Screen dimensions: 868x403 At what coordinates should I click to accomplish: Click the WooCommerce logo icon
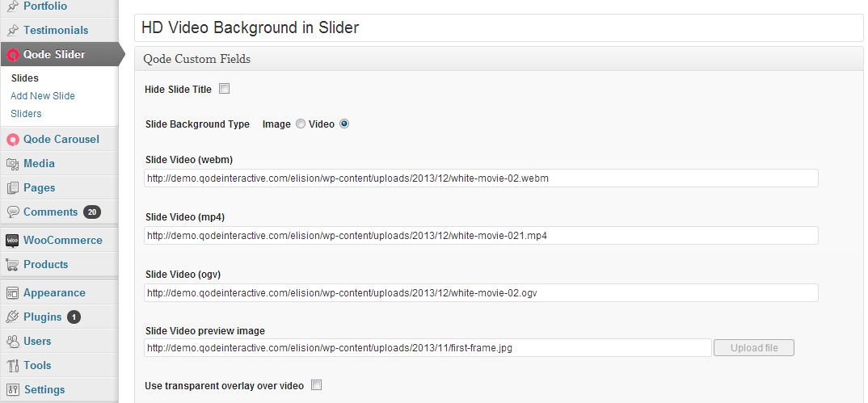coord(13,240)
